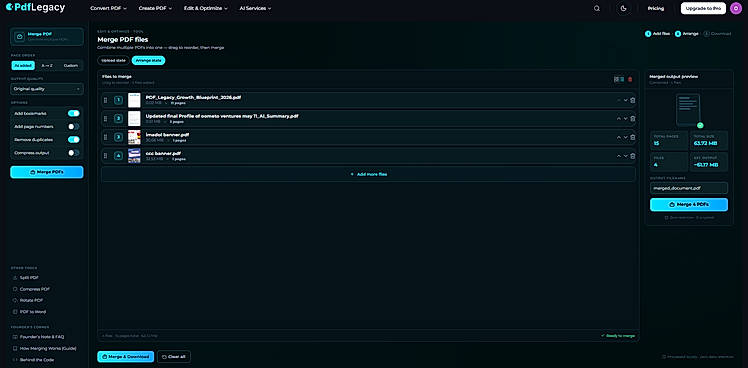Delete Updated final Profile file via trash icon
Image resolution: width=748 pixels, height=368 pixels.
[x=633, y=118]
